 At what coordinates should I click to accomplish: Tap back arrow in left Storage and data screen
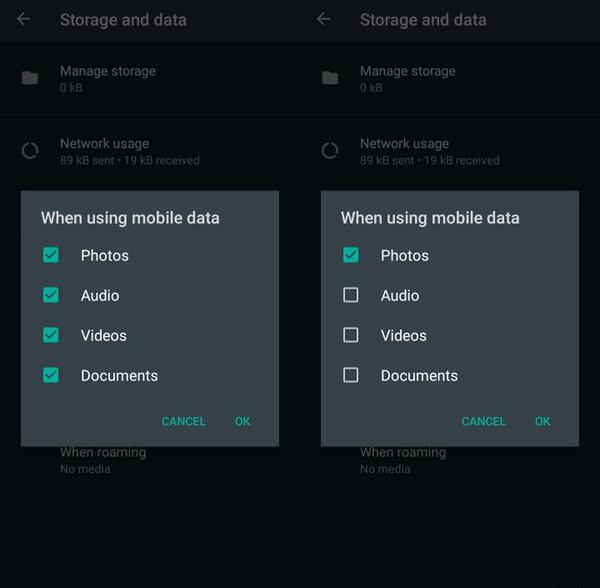[23, 19]
